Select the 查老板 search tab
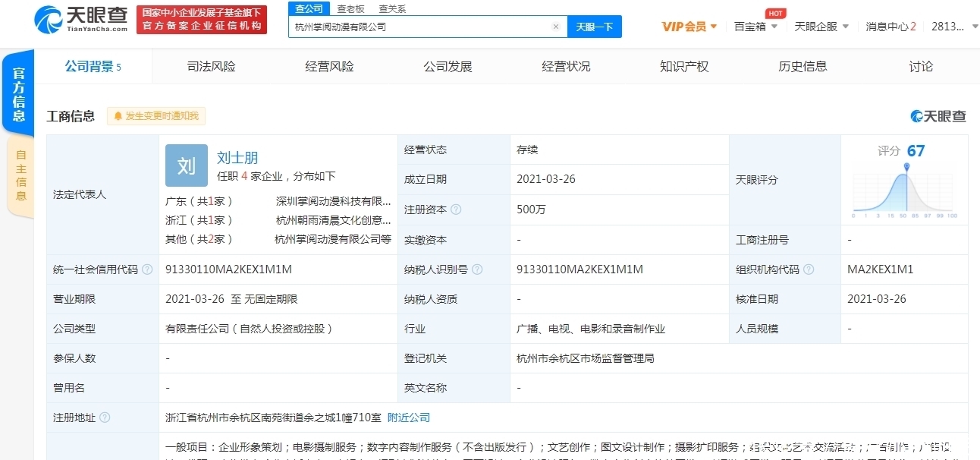This screenshot has height=460, width=980. 350,8
